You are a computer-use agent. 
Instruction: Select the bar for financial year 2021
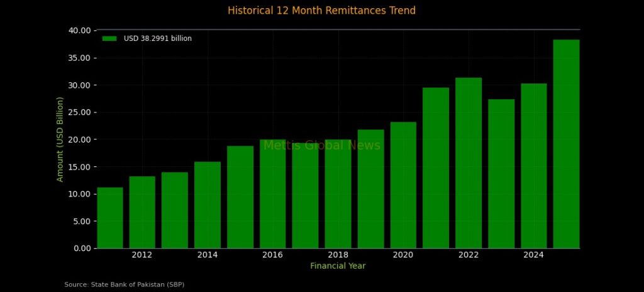click(x=436, y=168)
